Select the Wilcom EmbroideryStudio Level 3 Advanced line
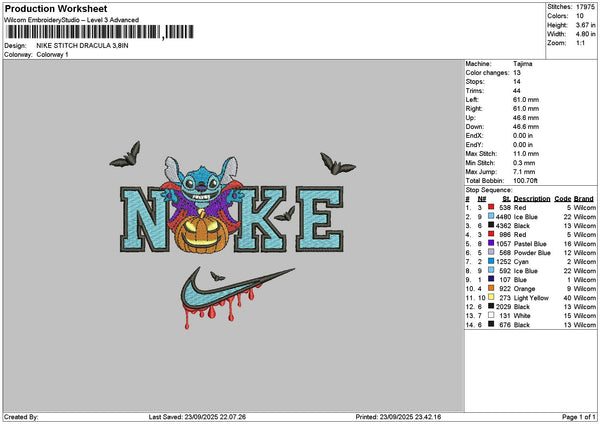 coord(72,20)
